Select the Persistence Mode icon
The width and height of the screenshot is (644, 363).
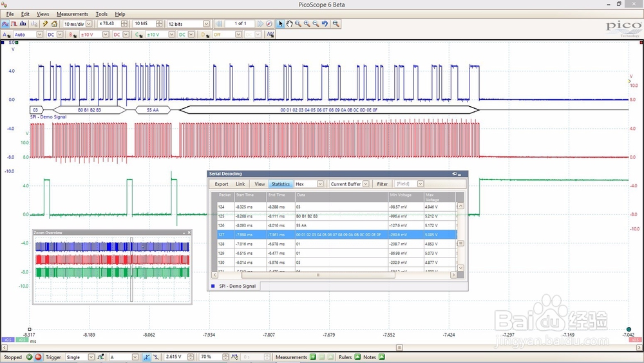14,24
